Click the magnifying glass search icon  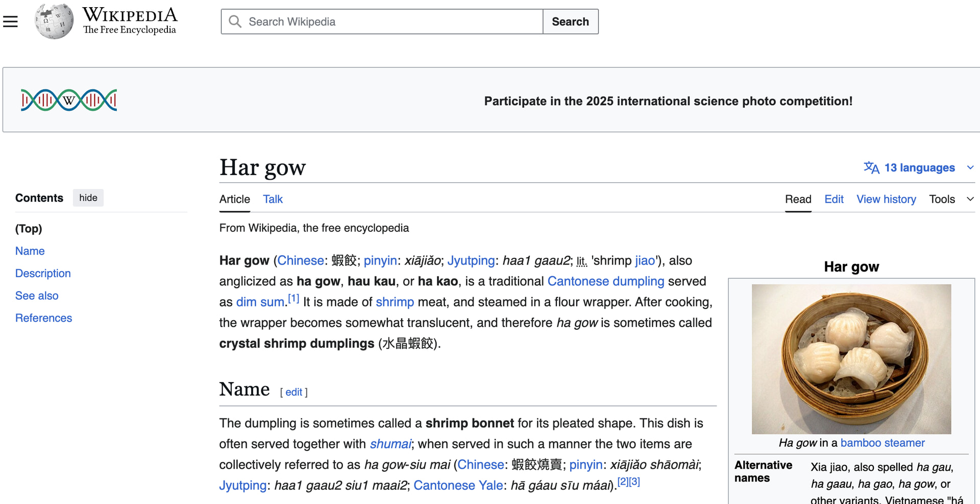tap(235, 21)
